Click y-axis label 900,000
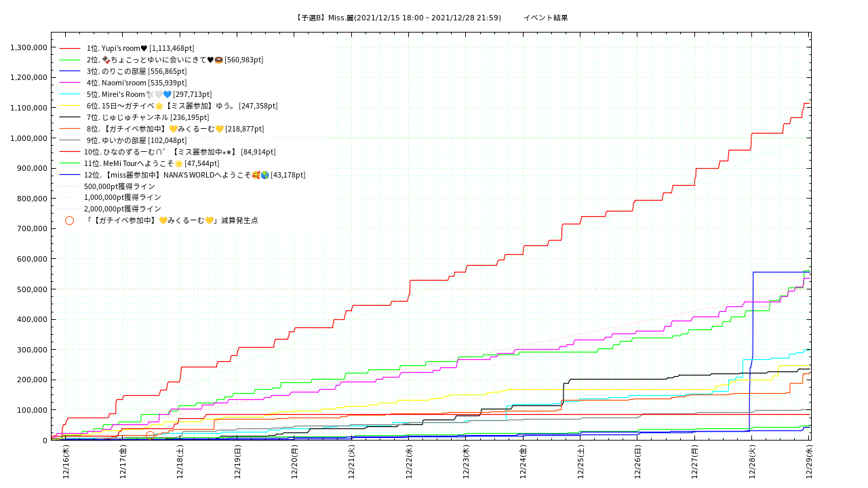The image size is (868, 488). 33,168
